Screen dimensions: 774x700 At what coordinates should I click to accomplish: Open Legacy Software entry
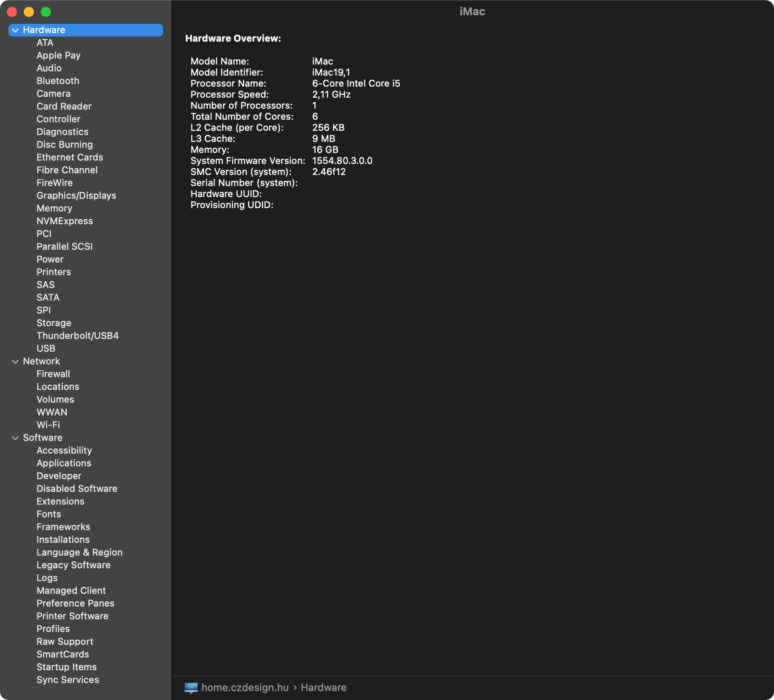point(73,565)
